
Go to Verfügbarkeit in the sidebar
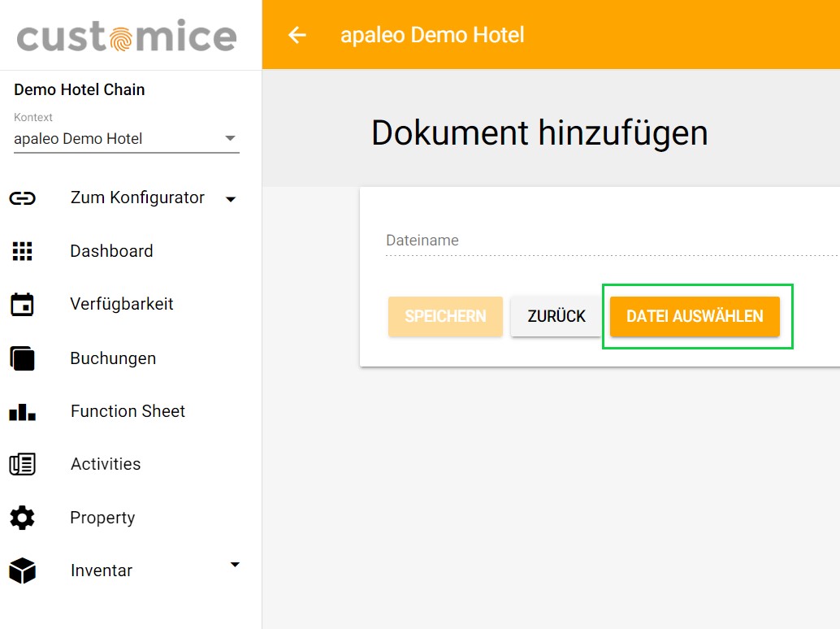click(x=122, y=304)
